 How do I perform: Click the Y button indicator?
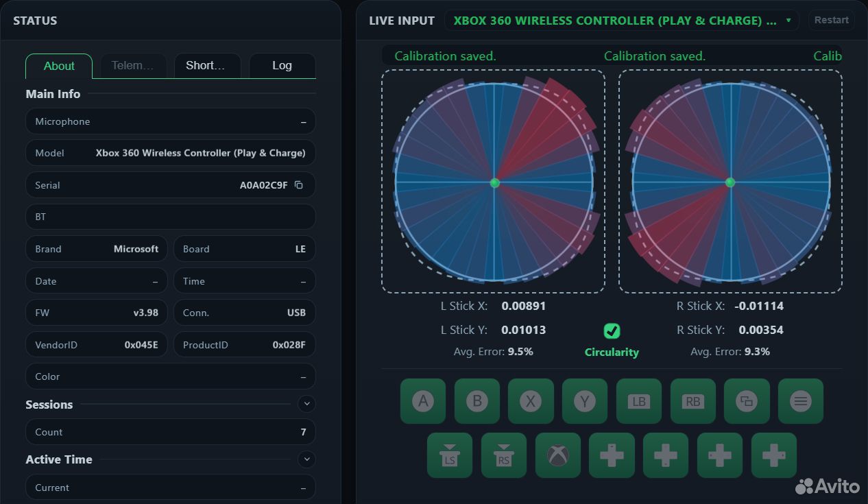click(585, 401)
